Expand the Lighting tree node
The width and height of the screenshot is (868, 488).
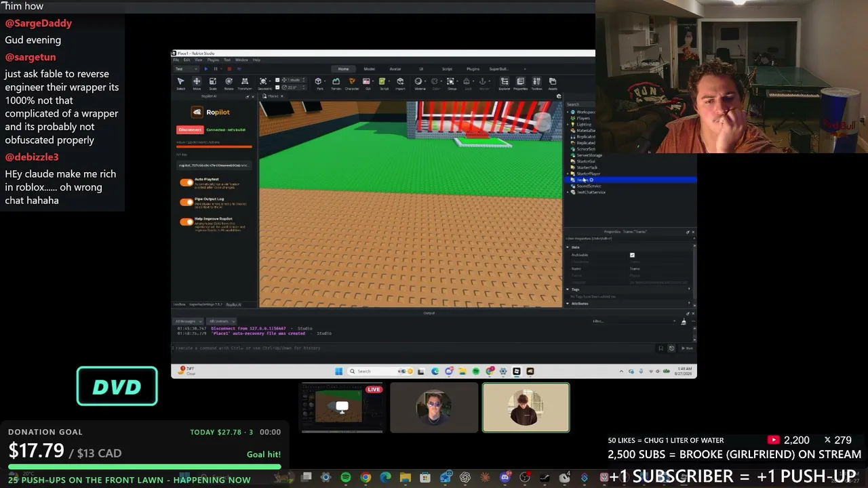(568, 124)
